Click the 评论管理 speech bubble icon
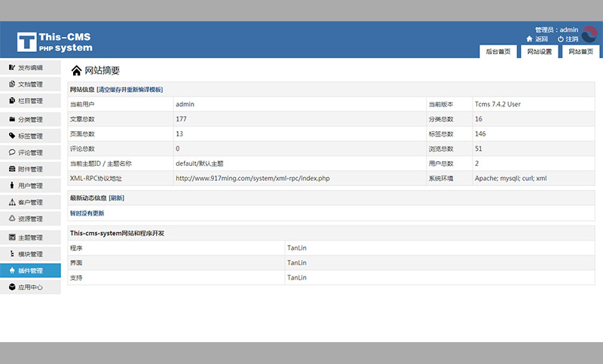Image resolution: width=603 pixels, height=364 pixels. (x=12, y=152)
